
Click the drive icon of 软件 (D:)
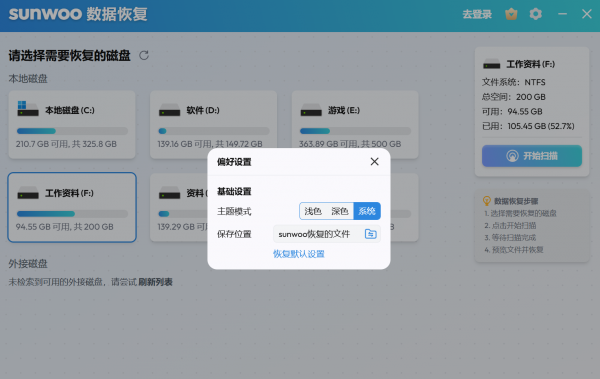tap(170, 110)
